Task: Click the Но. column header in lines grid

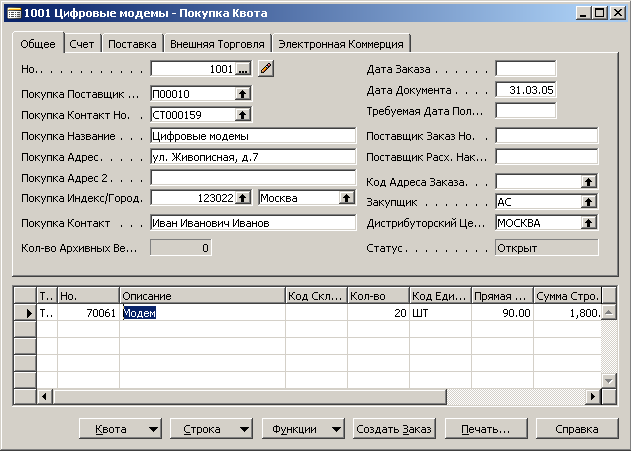Action: click(x=89, y=296)
